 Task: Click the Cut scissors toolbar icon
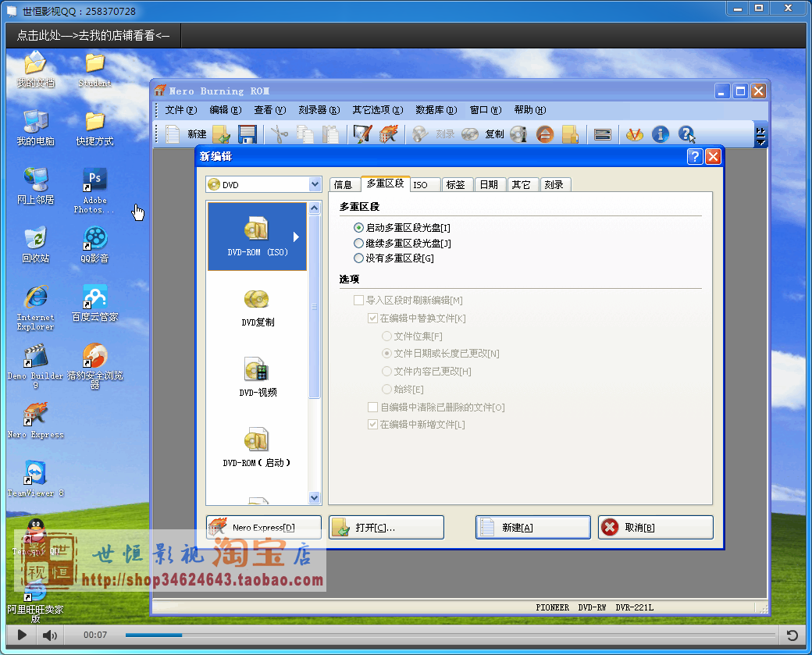coord(280,134)
